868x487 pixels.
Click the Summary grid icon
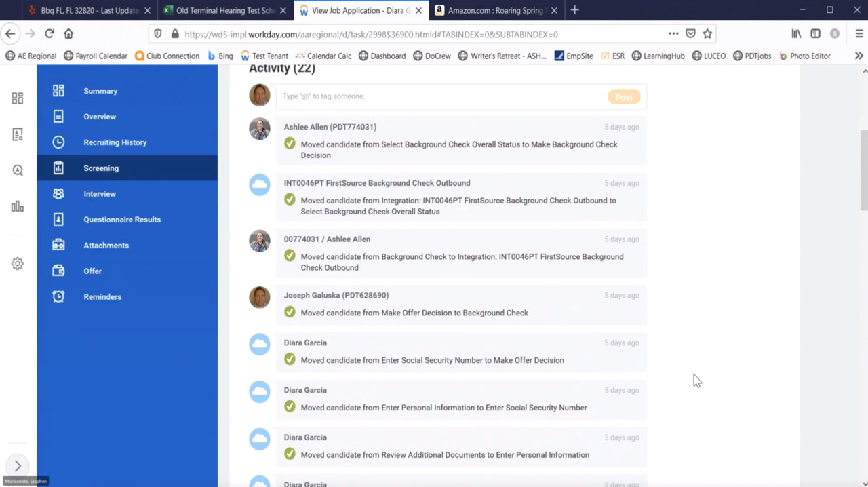(58, 91)
